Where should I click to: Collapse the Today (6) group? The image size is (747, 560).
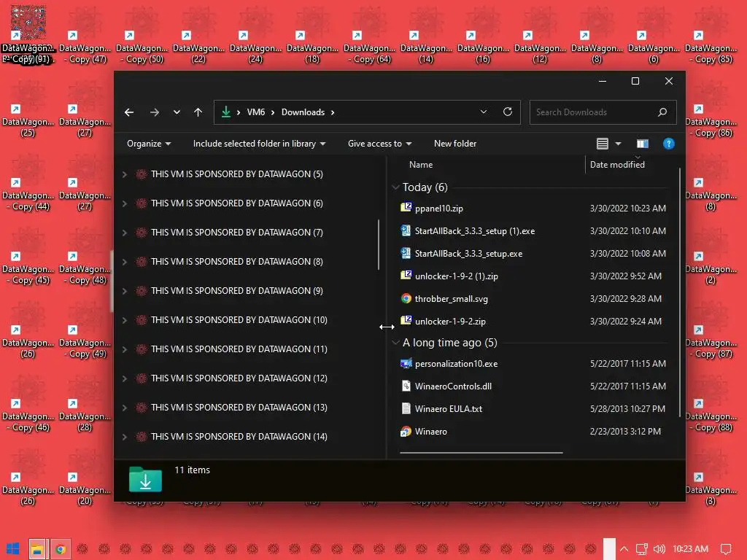click(395, 187)
